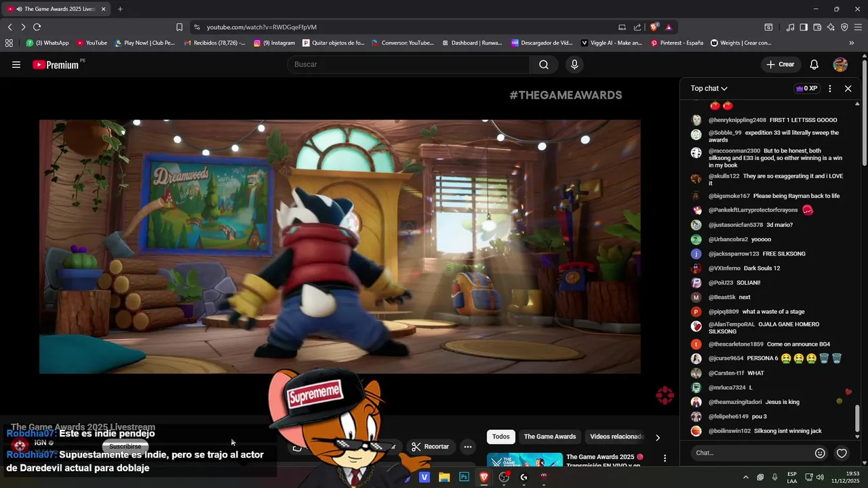Select the Todos chip
This screenshot has height=488, width=868.
tap(501, 436)
